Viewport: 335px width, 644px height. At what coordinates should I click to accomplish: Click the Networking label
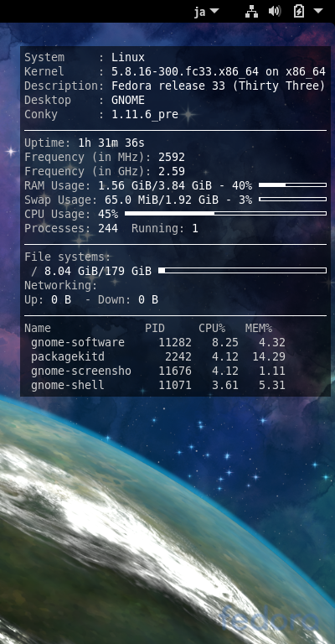coord(60,285)
